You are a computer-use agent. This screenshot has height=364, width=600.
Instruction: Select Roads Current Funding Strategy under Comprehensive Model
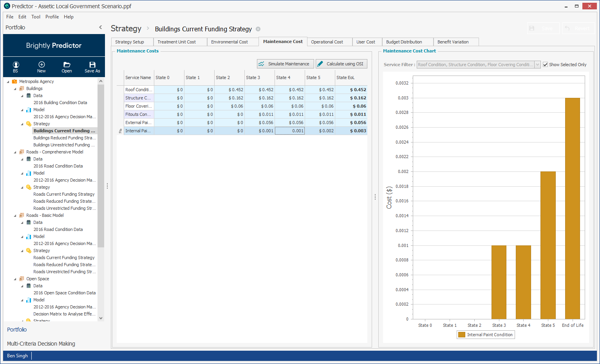64,194
